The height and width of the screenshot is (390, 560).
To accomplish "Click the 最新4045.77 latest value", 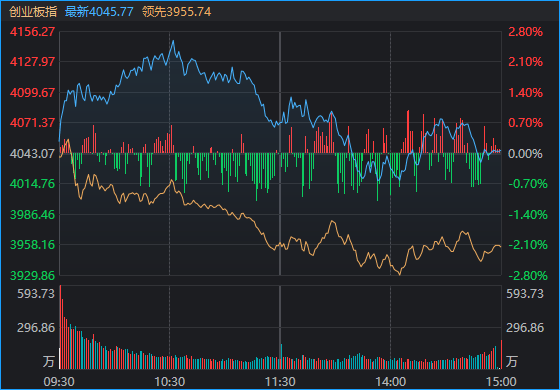I will (99, 12).
